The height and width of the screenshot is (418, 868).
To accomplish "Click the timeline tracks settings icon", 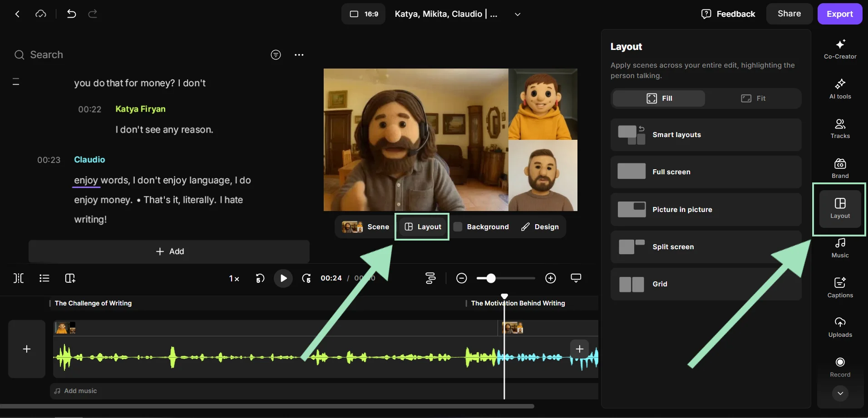I will (x=430, y=278).
